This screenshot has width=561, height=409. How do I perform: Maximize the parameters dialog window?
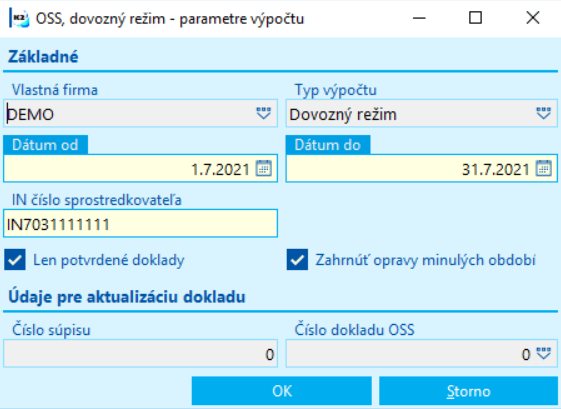pyautogui.click(x=475, y=18)
